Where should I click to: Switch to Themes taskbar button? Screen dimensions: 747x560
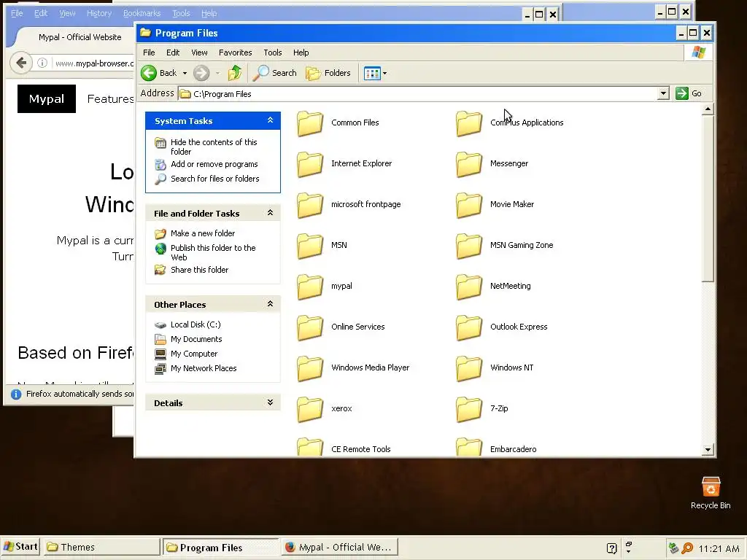click(x=102, y=547)
